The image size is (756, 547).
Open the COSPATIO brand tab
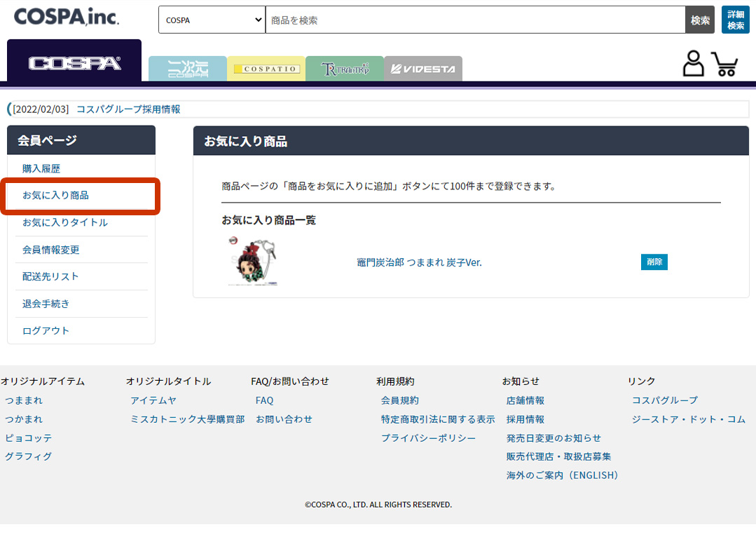266,69
